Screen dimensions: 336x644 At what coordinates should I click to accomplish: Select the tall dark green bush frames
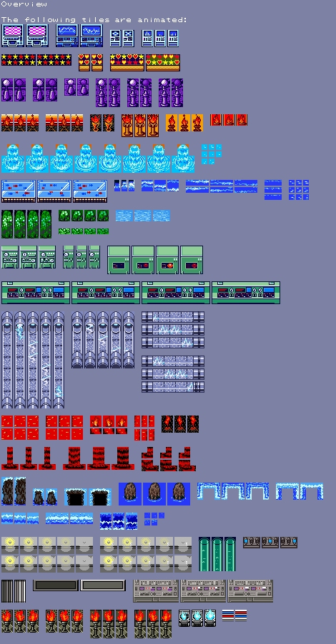pyautogui.click(x=26, y=224)
